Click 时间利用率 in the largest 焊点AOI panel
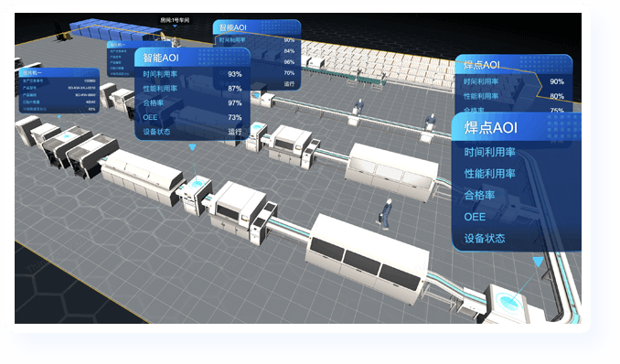The image size is (620, 364). 489,152
